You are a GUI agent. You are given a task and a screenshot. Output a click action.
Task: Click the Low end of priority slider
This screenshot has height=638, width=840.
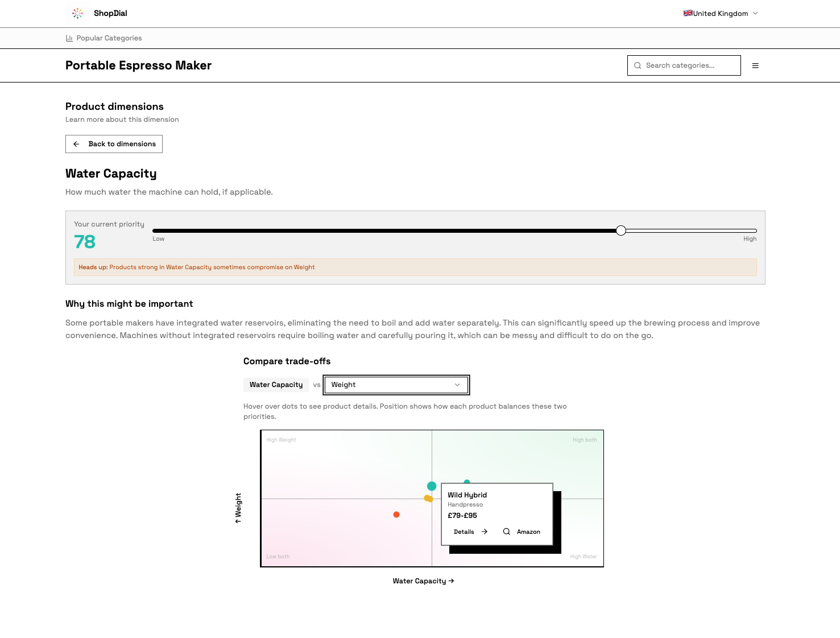(x=158, y=239)
